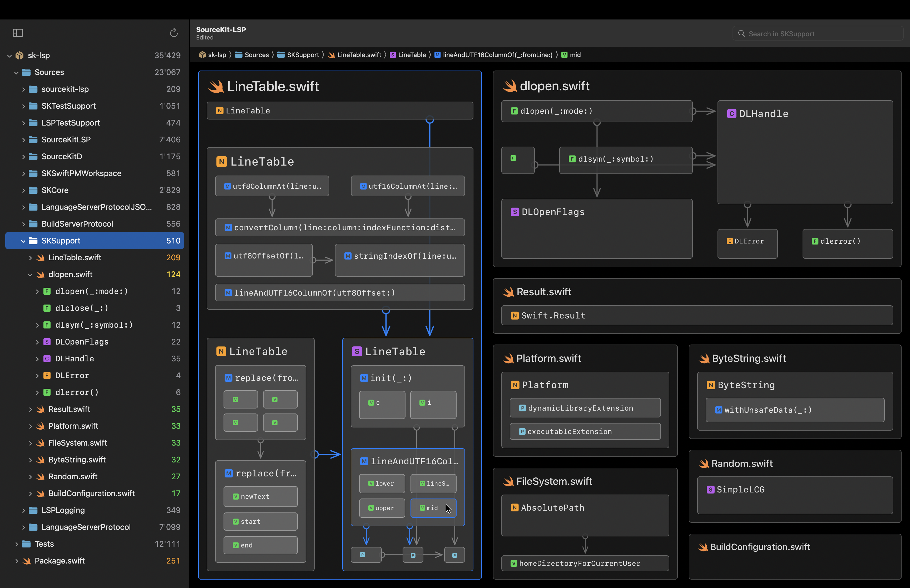
Task: Click swift icon on Result.swift card
Action: click(508, 292)
